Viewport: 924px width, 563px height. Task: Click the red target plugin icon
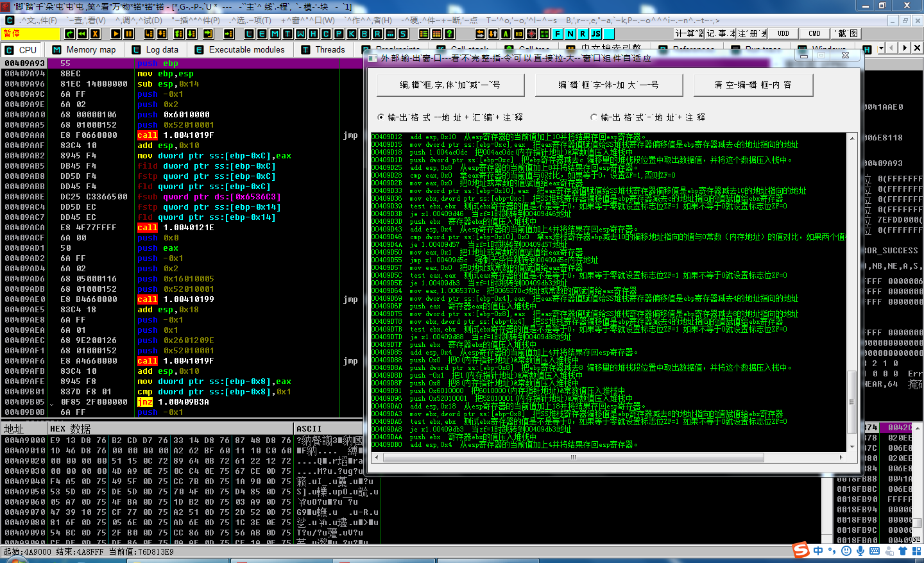click(x=531, y=33)
